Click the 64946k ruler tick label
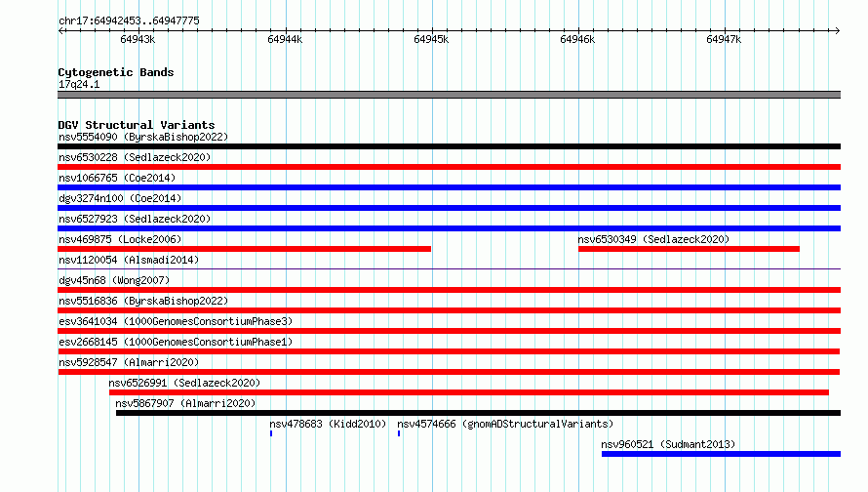This screenshot has height=492, width=868. 577,39
